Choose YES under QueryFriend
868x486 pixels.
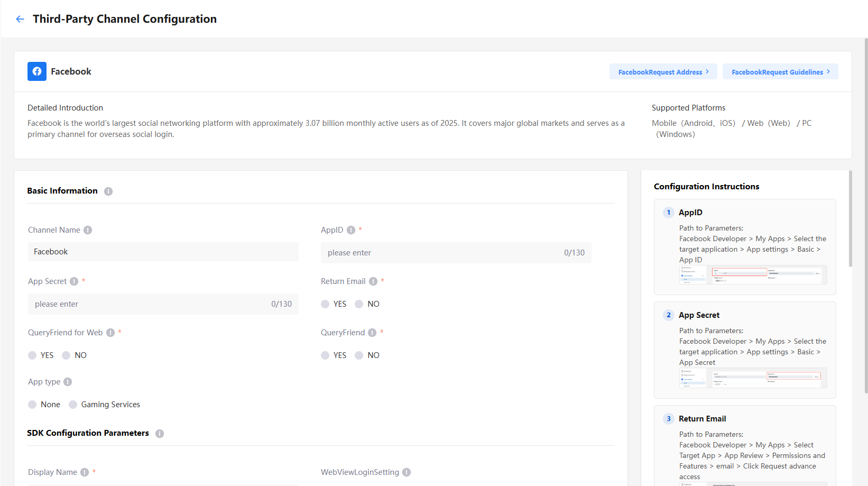(x=325, y=355)
